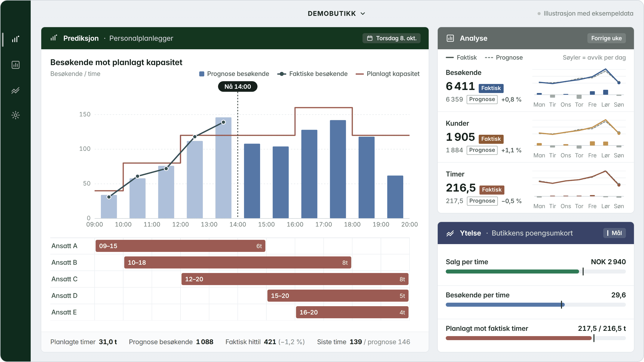Select Ansatt A shift bar 09–15
This screenshot has height=362, width=644.
pos(180,246)
